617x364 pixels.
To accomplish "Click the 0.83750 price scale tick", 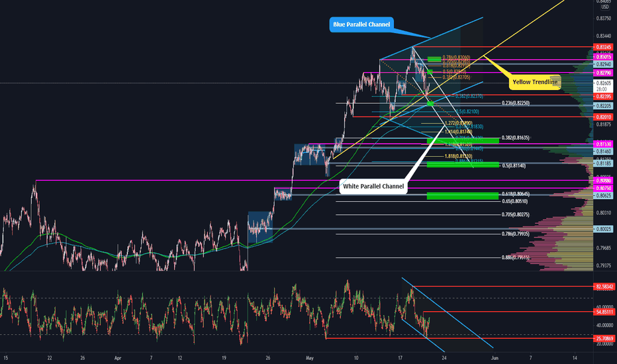I will pos(604,18).
